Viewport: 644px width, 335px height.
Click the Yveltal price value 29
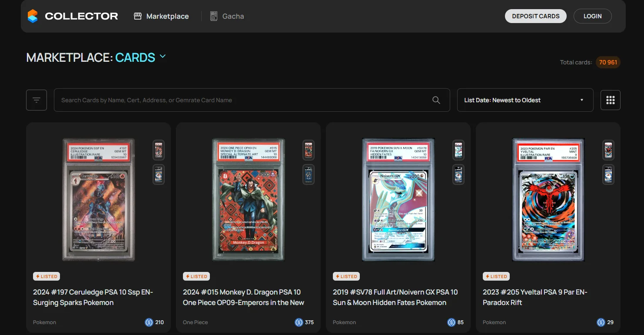pyautogui.click(x=611, y=322)
